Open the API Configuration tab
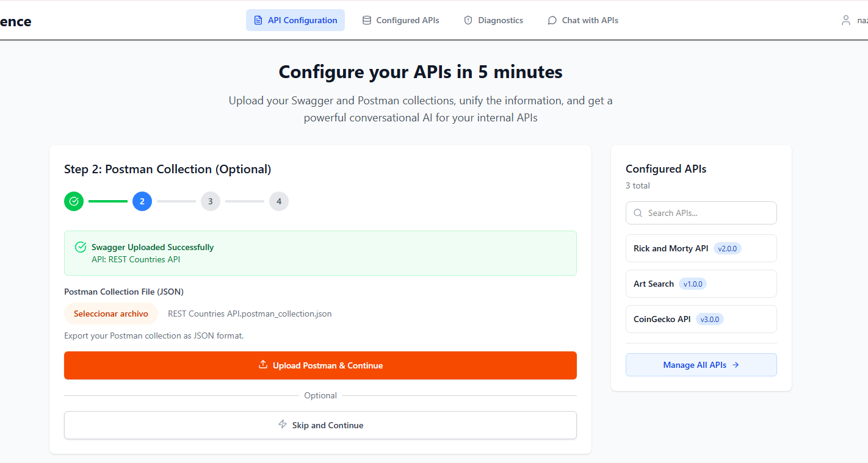The height and width of the screenshot is (463, 868). tap(295, 20)
